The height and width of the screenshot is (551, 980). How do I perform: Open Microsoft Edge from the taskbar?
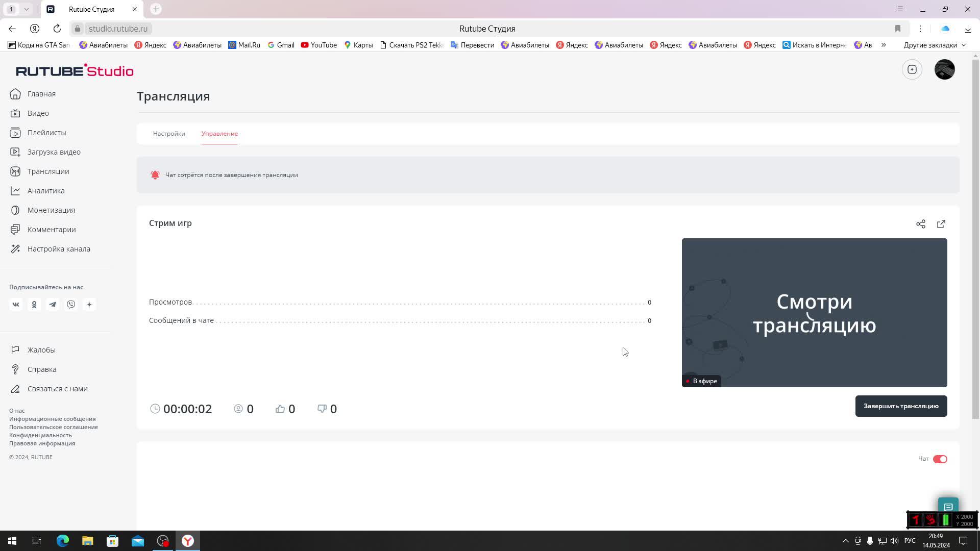62,541
